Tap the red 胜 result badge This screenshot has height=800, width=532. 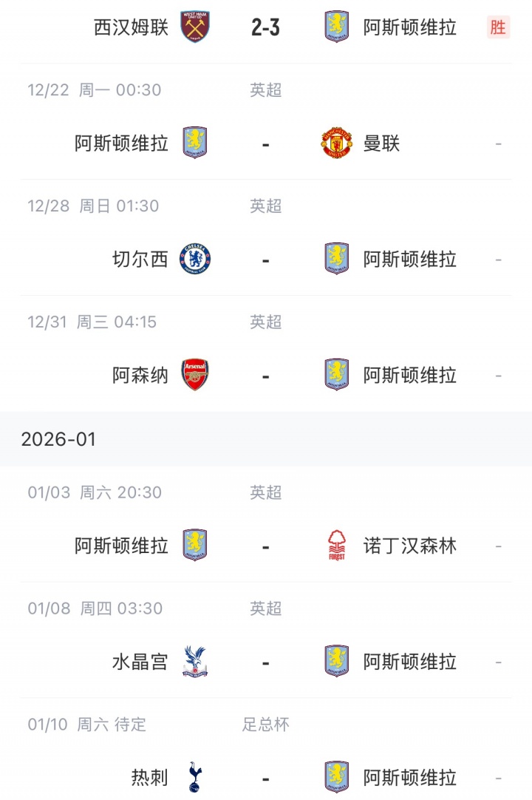tap(498, 27)
